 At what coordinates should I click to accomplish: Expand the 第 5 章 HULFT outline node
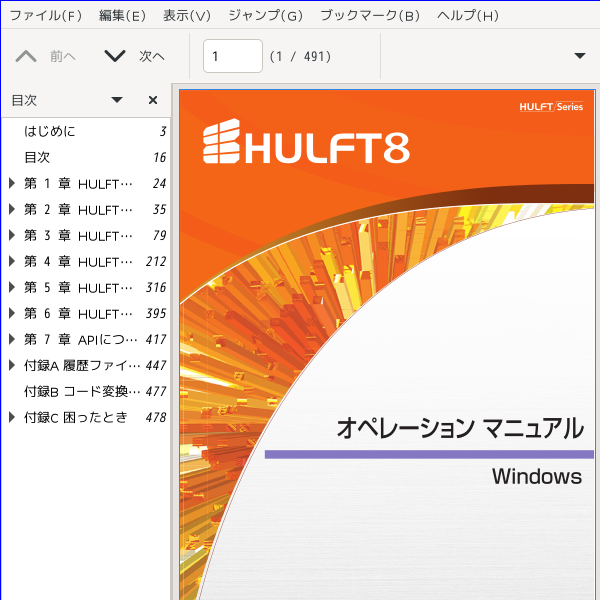click(12, 287)
